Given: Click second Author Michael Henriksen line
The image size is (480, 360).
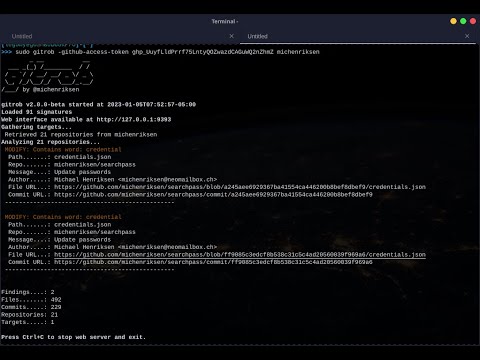Looking at the screenshot, I should (x=112, y=247).
